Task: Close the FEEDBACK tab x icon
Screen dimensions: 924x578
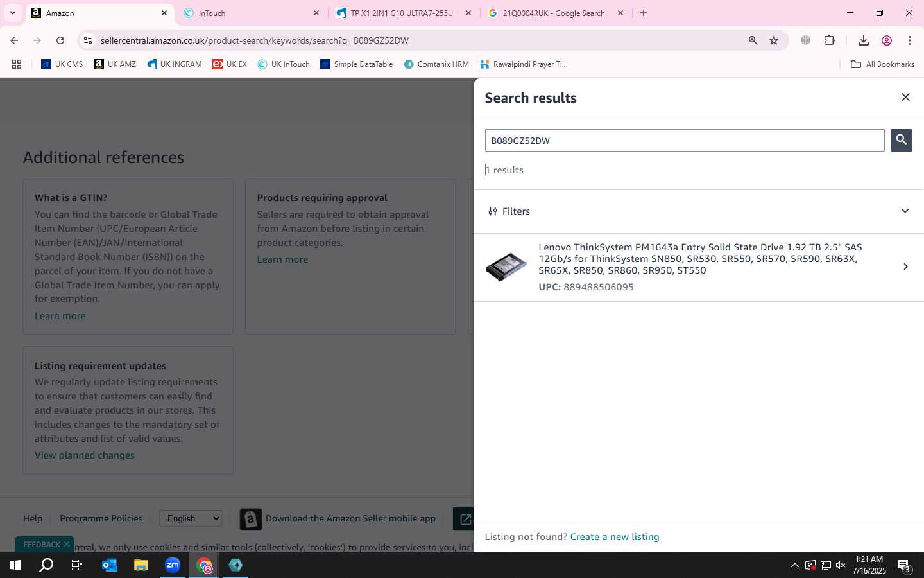Action: point(67,544)
